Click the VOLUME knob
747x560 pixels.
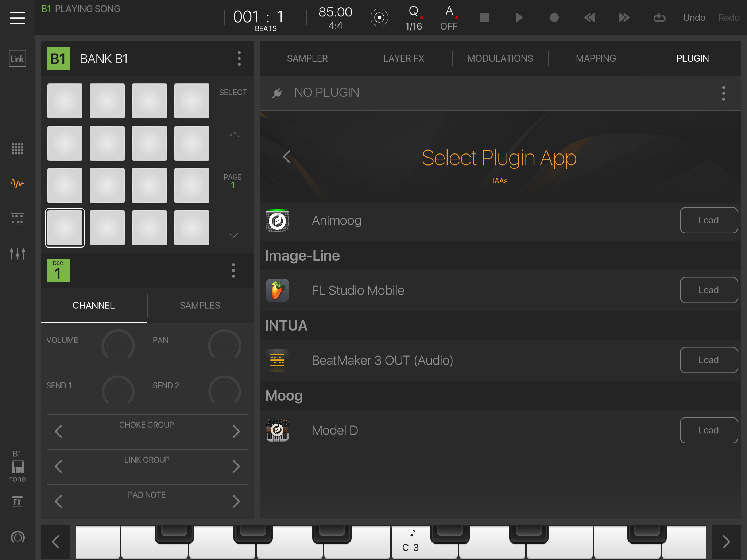coord(118,345)
